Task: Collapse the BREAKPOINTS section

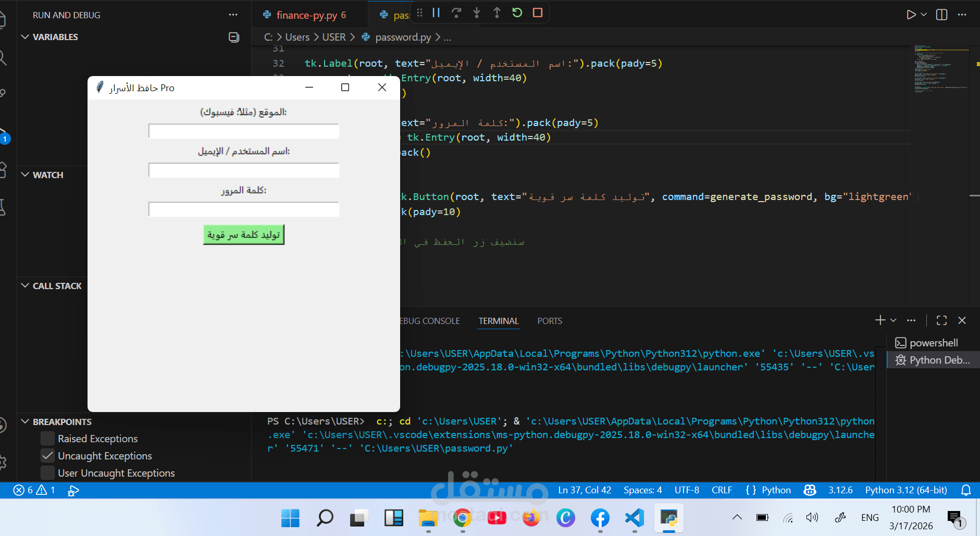Action: 62,422
